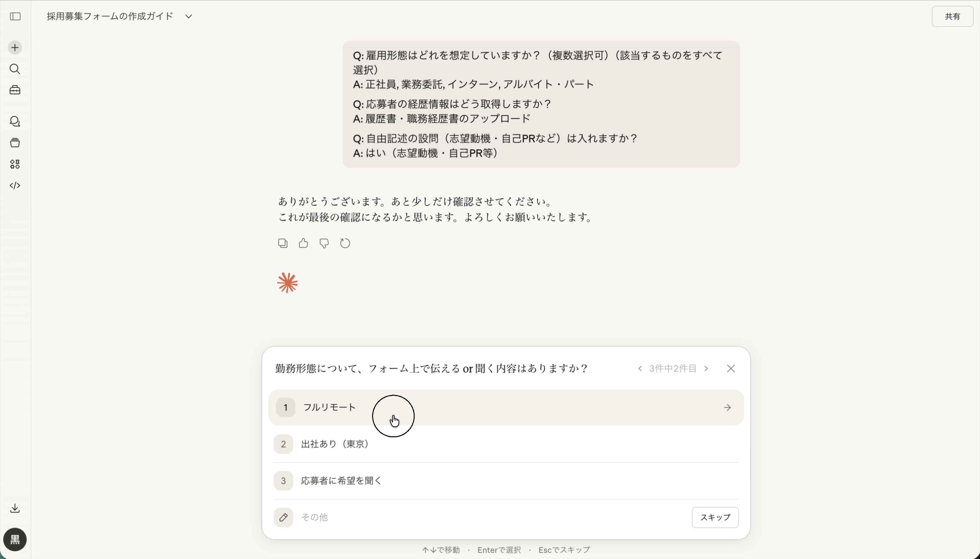This screenshot has width=980, height=559.
Task: Open the code view icon in the sidebar
Action: click(15, 186)
